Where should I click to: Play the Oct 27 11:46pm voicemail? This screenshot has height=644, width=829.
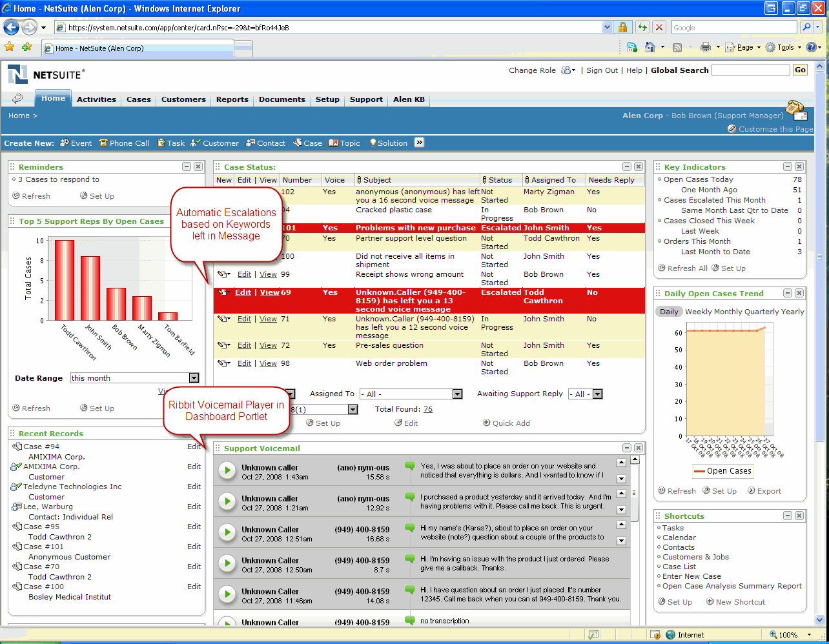pos(227,594)
